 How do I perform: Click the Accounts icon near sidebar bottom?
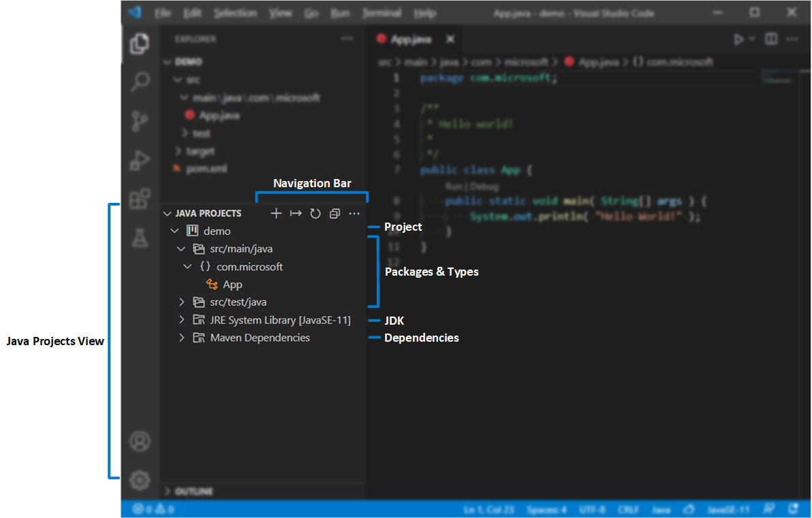click(140, 441)
